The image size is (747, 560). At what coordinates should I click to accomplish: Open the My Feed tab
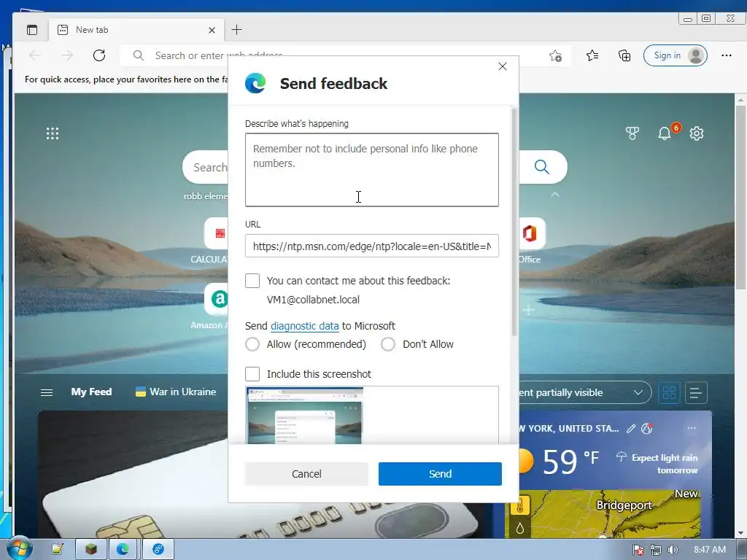91,392
